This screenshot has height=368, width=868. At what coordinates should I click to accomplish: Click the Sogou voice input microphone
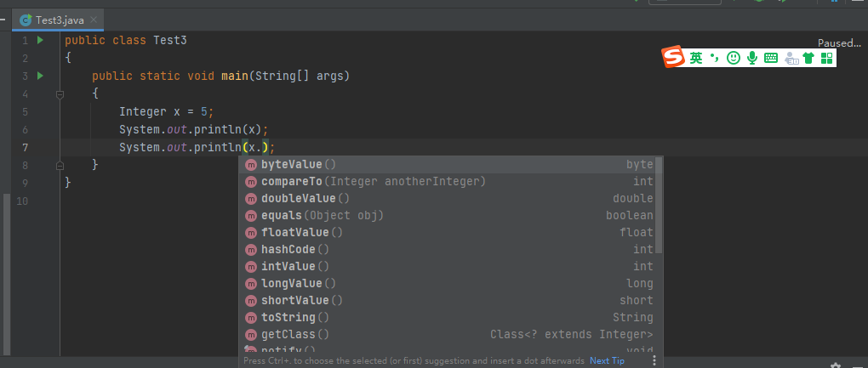(752, 58)
